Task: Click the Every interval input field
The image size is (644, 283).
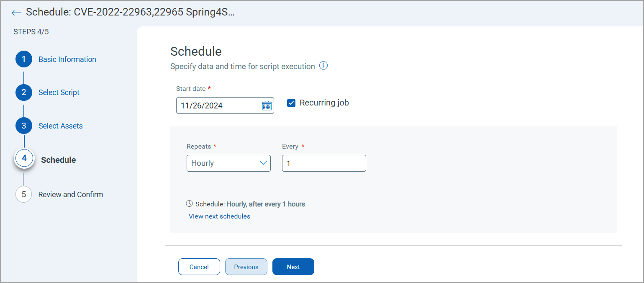Action: click(x=324, y=163)
